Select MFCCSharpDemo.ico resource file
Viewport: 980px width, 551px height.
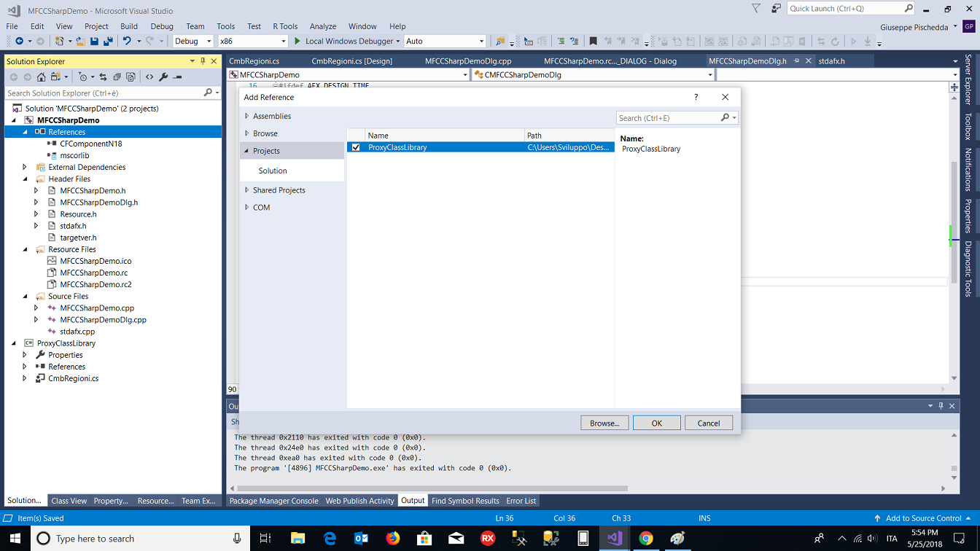click(x=96, y=261)
